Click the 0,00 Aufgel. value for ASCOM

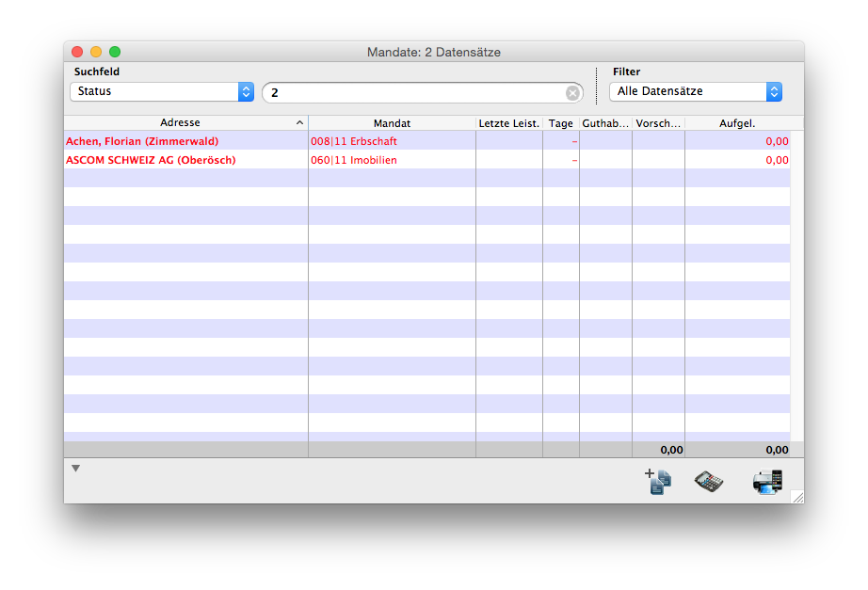777,160
